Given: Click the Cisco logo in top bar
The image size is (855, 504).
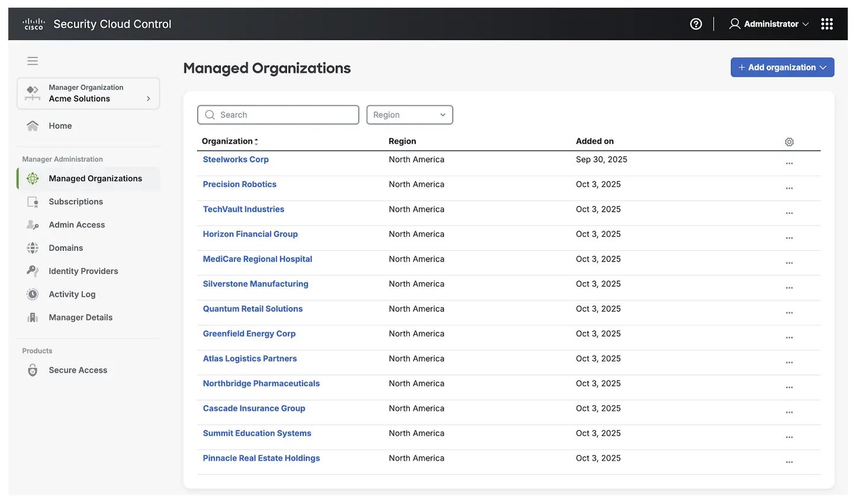Looking at the screenshot, I should pos(33,24).
